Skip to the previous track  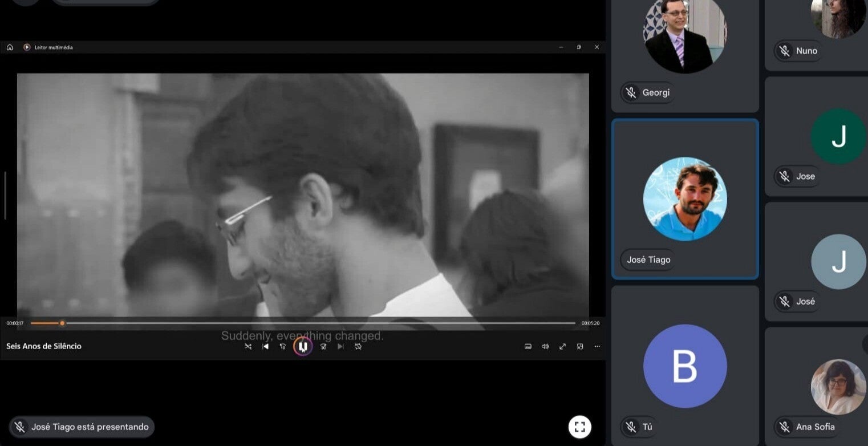tap(265, 346)
